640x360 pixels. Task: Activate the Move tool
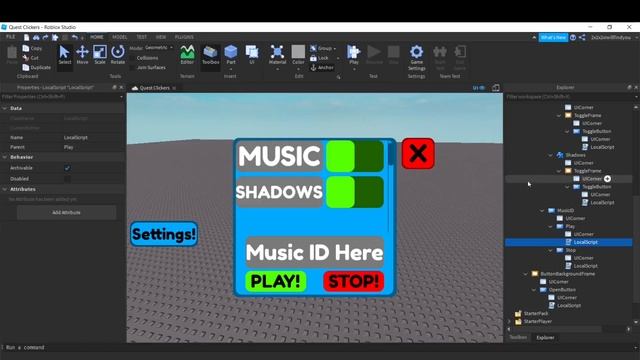(x=82, y=55)
